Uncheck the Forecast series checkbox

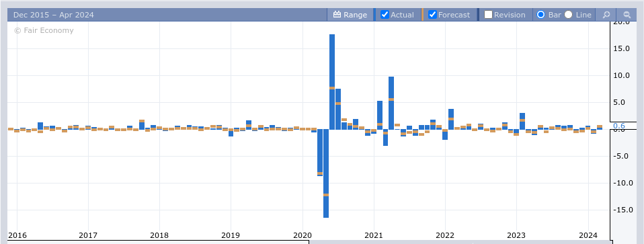pos(432,15)
